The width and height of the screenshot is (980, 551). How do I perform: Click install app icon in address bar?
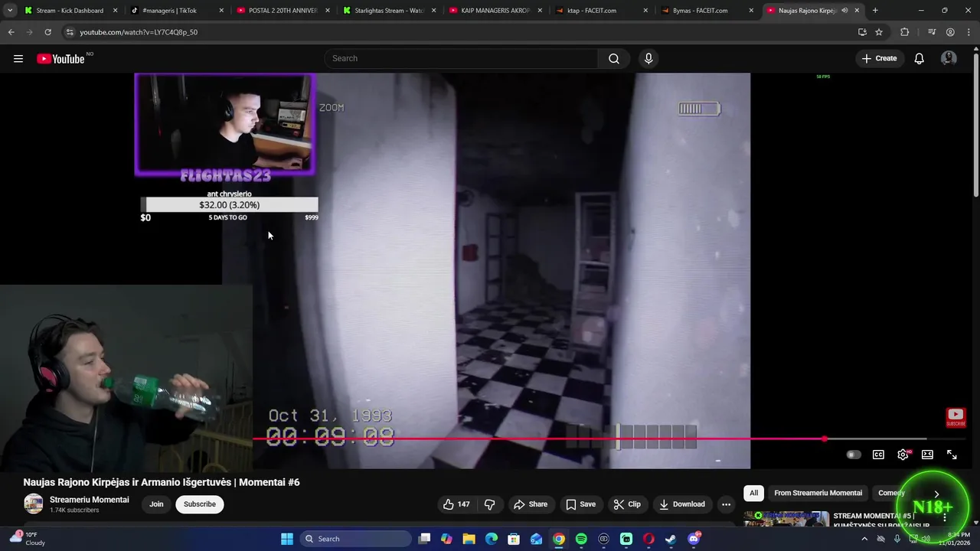[x=862, y=32]
